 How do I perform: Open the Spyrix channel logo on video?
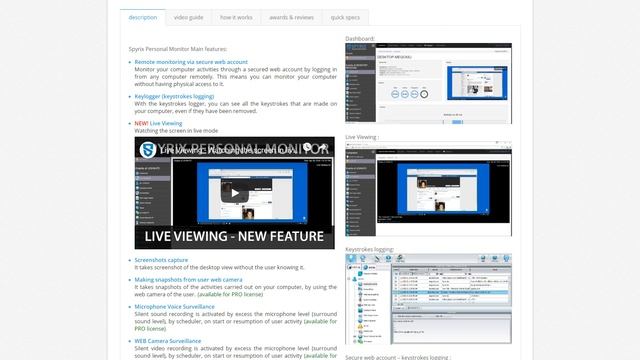point(148,149)
